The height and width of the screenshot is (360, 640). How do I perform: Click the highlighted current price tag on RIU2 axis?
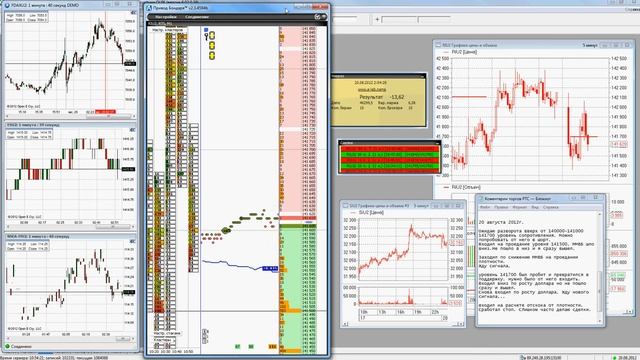click(x=619, y=144)
